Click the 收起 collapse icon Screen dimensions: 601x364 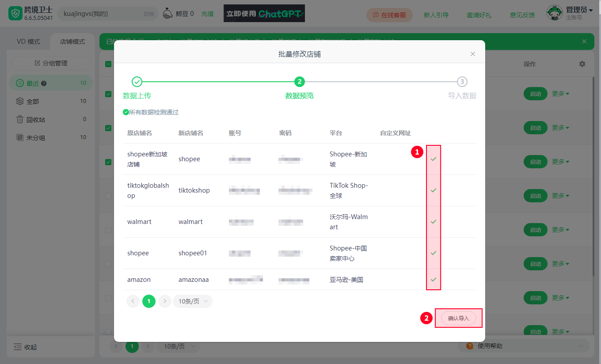pyautogui.click(x=18, y=347)
